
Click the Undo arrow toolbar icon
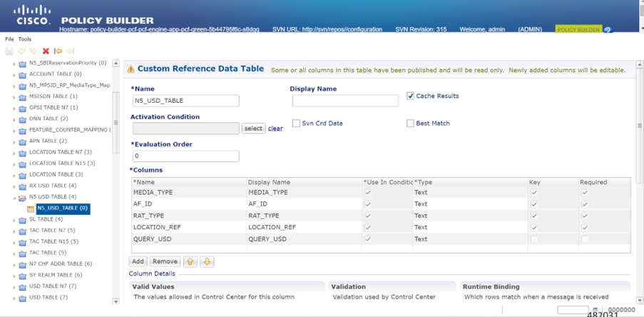(x=22, y=51)
